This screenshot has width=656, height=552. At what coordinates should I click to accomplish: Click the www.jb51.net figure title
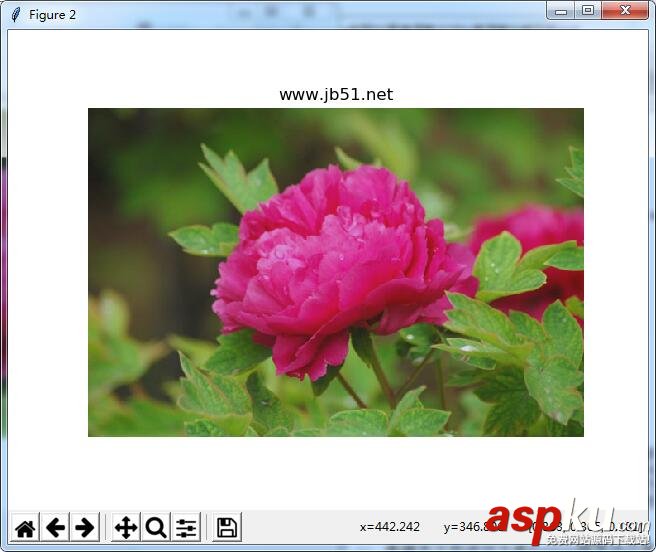[x=336, y=95]
